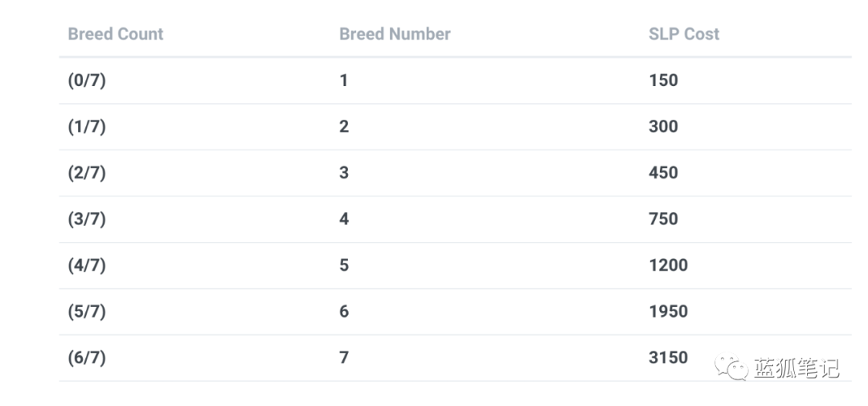This screenshot has height=406, width=868.
Task: Click the Breed Count column header
Action: 116,34
